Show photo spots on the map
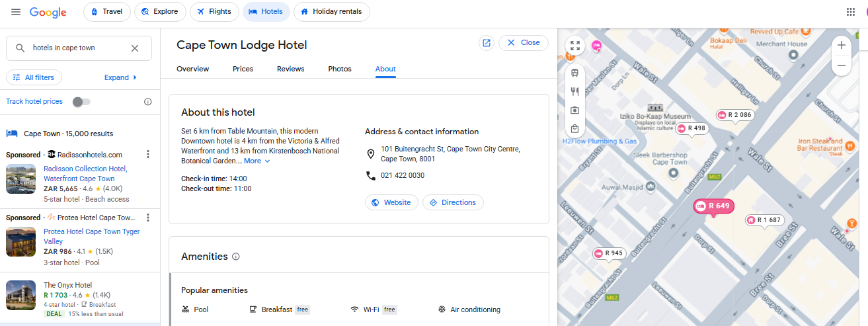Viewport: 868px width, 326px height. click(575, 110)
